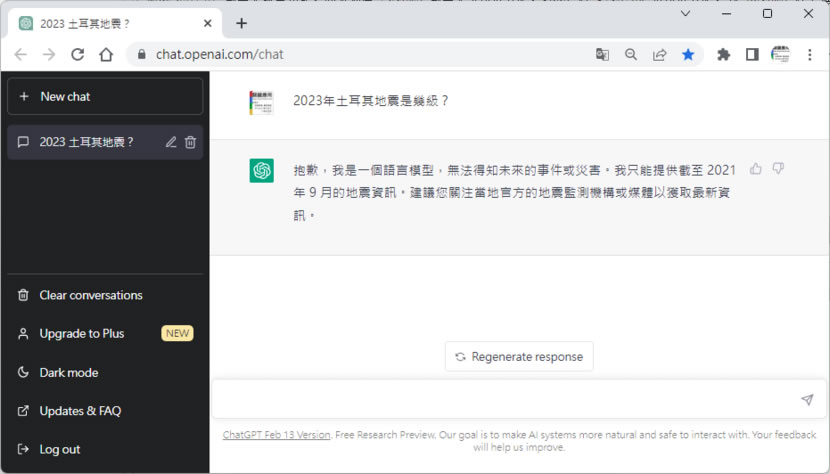This screenshot has height=474, width=830.
Task: Start a New chat
Action: point(105,96)
